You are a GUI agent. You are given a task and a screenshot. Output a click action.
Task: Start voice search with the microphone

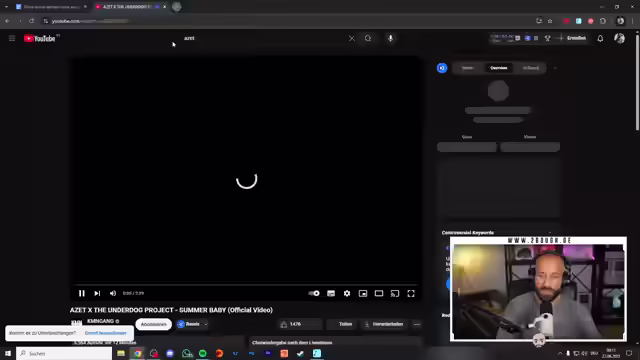point(390,38)
